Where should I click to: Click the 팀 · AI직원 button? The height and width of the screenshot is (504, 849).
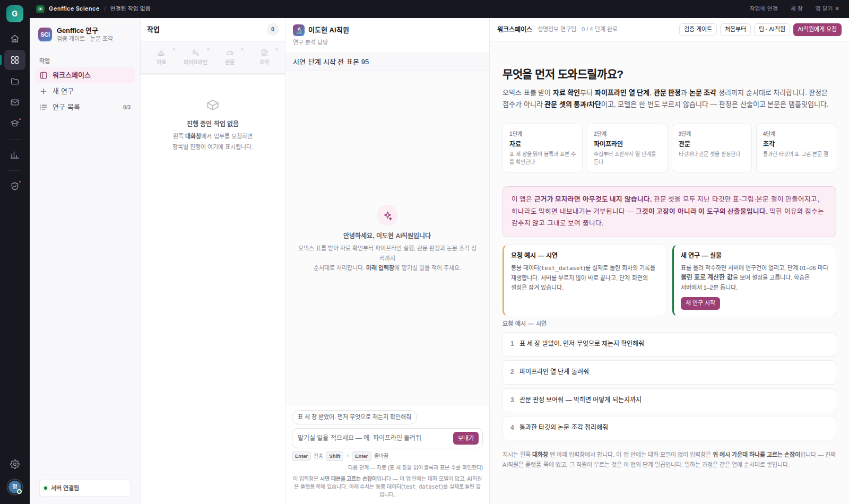pyautogui.click(x=772, y=29)
